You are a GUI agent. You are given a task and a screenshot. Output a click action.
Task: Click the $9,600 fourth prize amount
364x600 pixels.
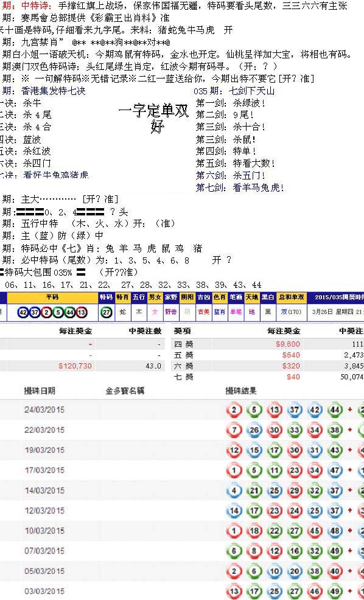point(288,344)
